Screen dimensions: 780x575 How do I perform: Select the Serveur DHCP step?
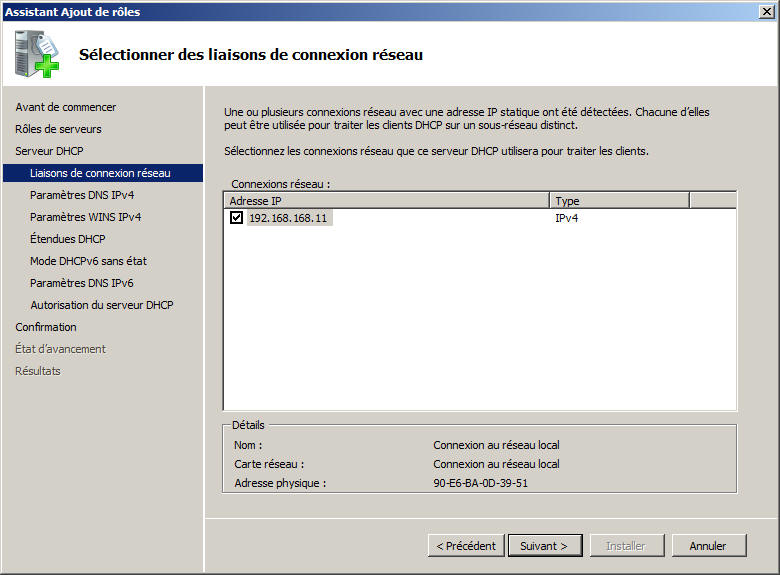[x=49, y=151]
